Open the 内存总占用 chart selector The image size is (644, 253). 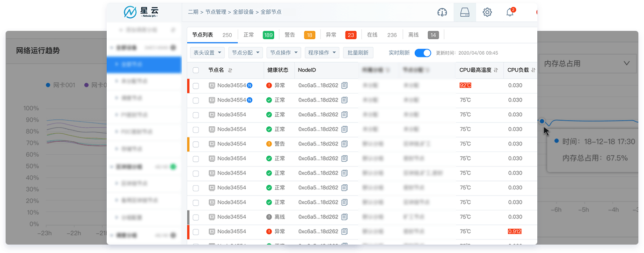587,64
